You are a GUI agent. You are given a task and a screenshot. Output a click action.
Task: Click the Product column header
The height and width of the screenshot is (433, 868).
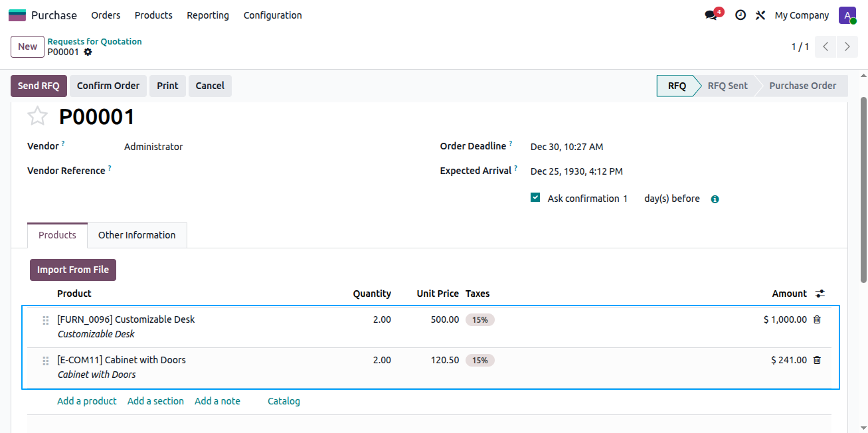(74, 294)
